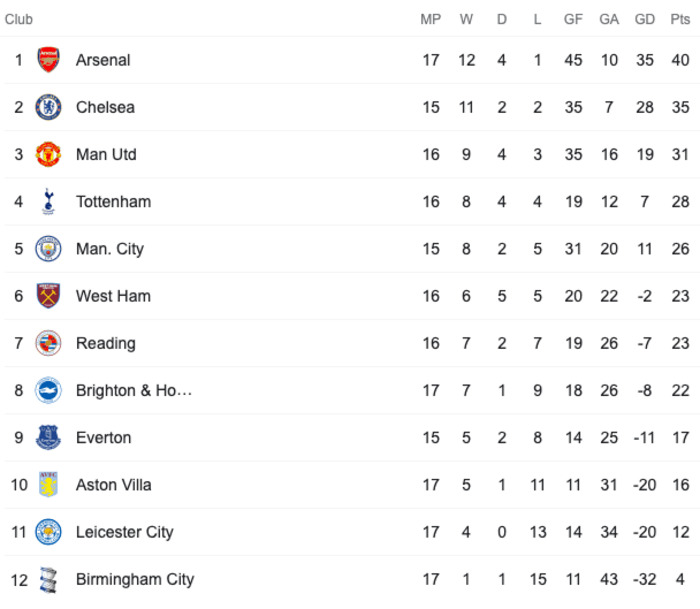Click the Aston Villa lion crest

[x=48, y=485]
